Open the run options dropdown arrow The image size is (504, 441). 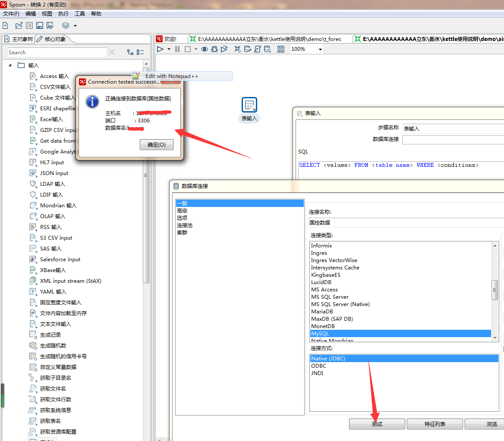pos(169,49)
